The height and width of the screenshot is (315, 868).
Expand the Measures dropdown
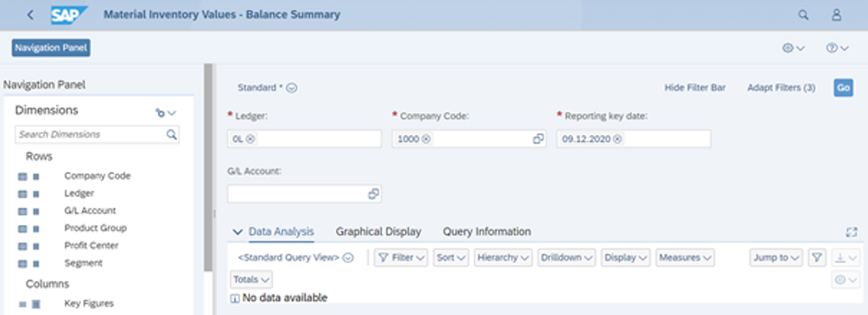(x=686, y=257)
